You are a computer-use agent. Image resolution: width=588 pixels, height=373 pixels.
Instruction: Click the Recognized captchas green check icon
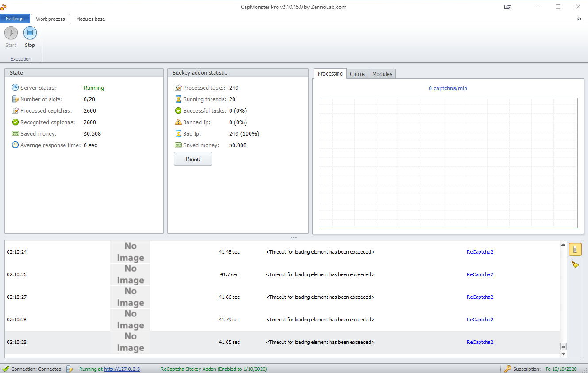15,122
